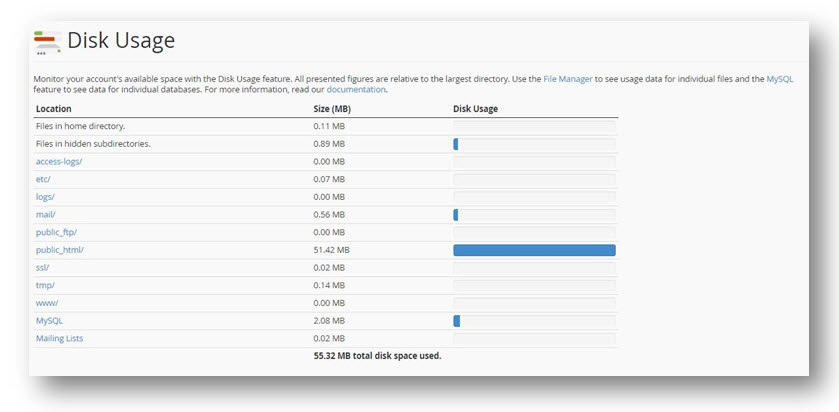Click the Size (MB) column header
Viewport: 839px width, 412px height.
tap(332, 109)
